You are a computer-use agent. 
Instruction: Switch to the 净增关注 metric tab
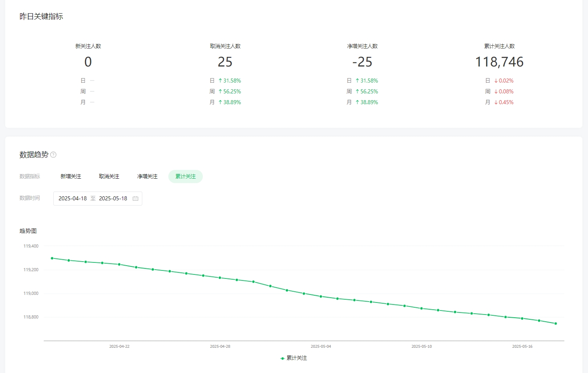coord(148,177)
